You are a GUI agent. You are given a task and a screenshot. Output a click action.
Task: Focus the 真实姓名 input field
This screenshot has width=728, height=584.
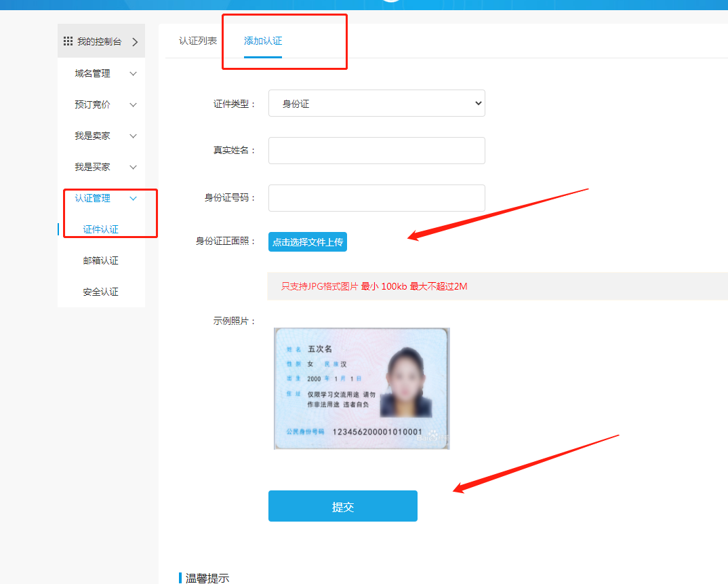[x=376, y=151]
